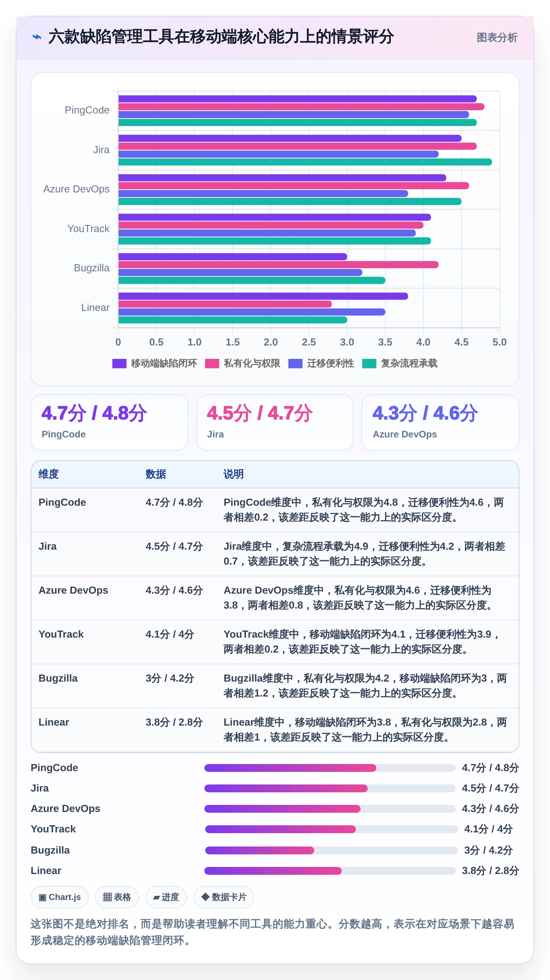The height and width of the screenshot is (980, 550).
Task: Click the 迁移便利性 legend label
Action: (331, 364)
